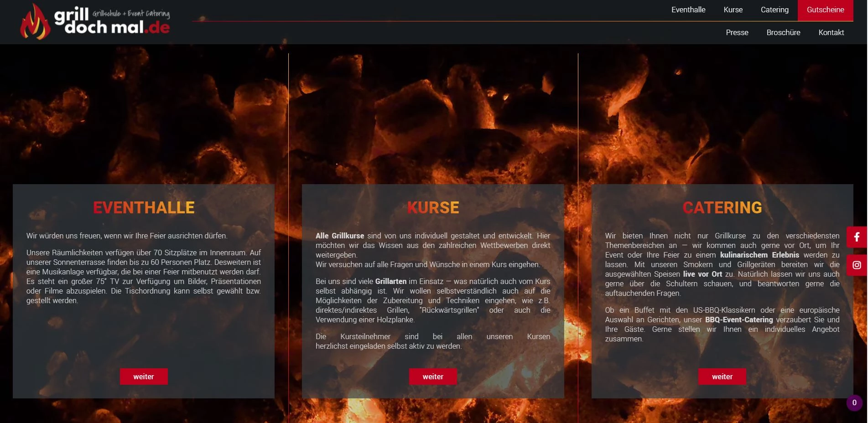The width and height of the screenshot is (868, 423).
Task: Click weiter button under Eventhalle
Action: tap(144, 377)
